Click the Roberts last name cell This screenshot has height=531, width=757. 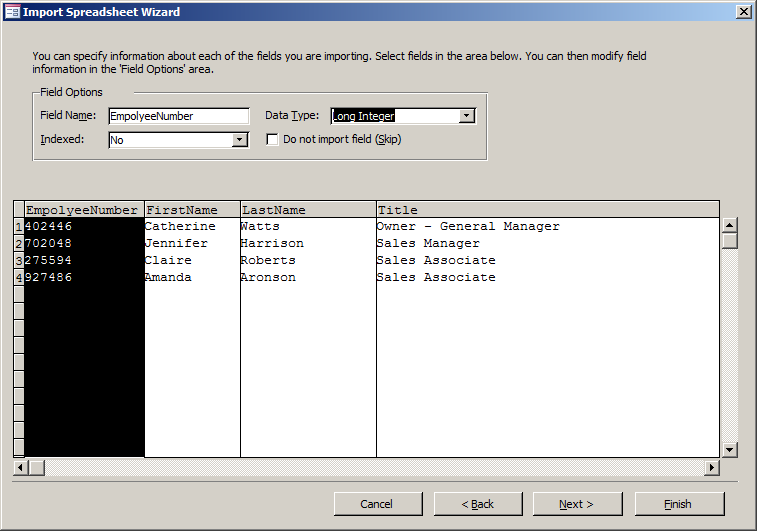[x=308, y=260]
